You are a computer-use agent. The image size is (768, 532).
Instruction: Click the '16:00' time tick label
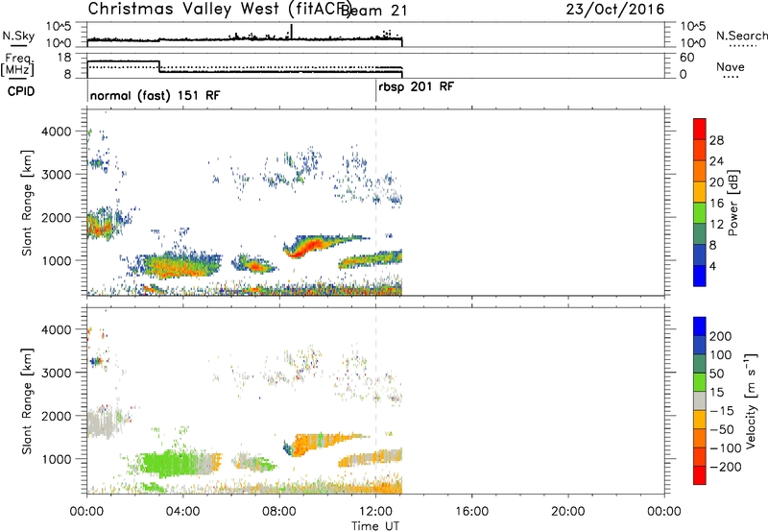[x=471, y=512]
